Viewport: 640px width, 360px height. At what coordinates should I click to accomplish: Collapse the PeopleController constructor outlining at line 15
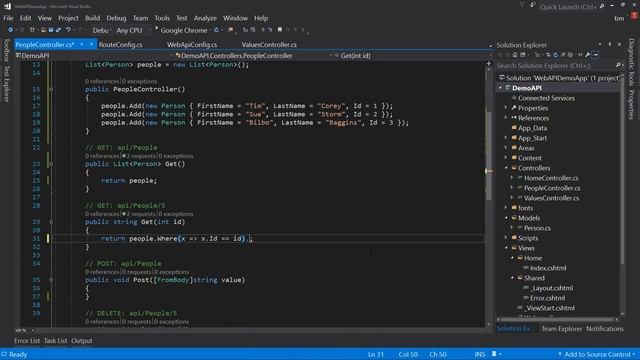pyautogui.click(x=51, y=89)
